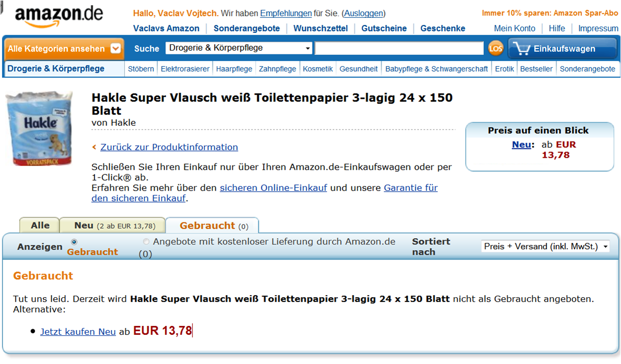Expand the Sortiert nach dropdown
Image resolution: width=621 pixels, height=364 pixels.
click(545, 246)
